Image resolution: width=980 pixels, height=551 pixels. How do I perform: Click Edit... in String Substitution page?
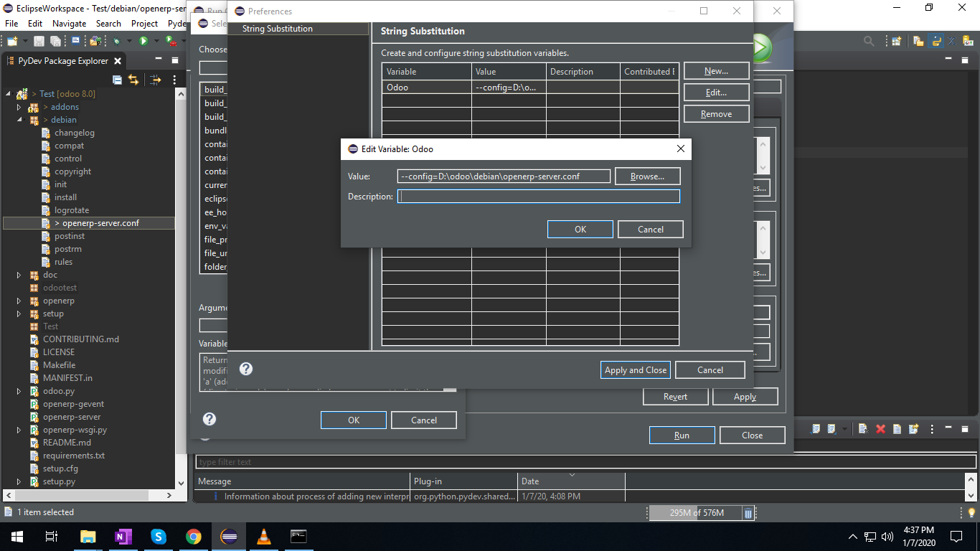point(716,92)
